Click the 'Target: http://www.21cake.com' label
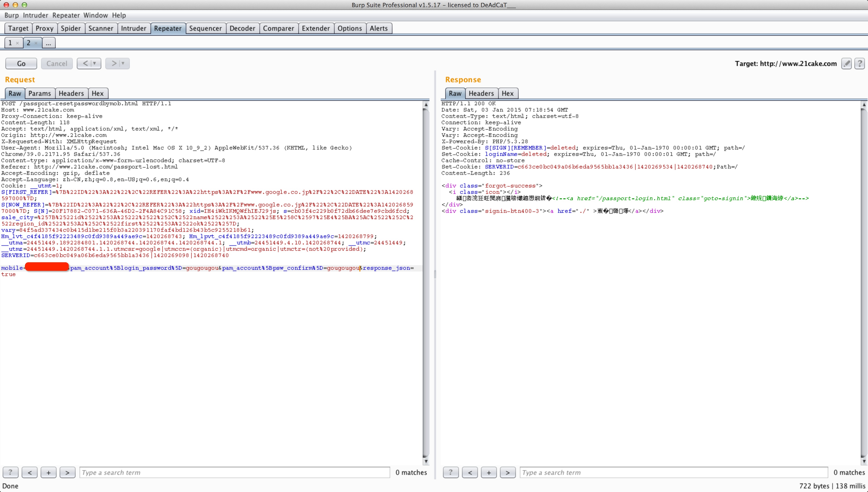868x492 pixels. [x=786, y=63]
